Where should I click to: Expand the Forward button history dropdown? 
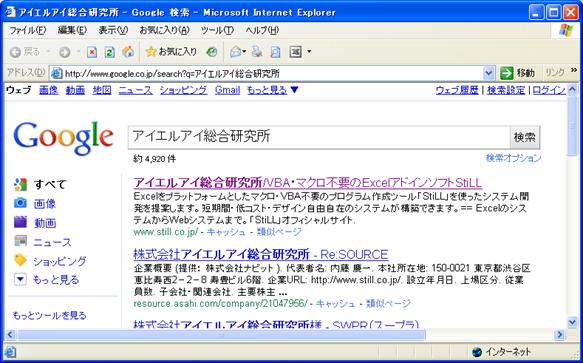click(x=78, y=52)
